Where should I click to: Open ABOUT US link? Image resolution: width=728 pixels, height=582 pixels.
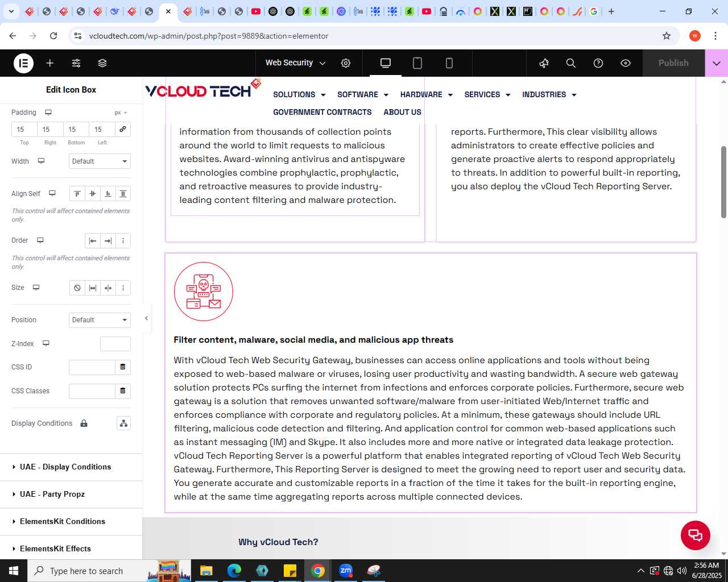tap(403, 113)
